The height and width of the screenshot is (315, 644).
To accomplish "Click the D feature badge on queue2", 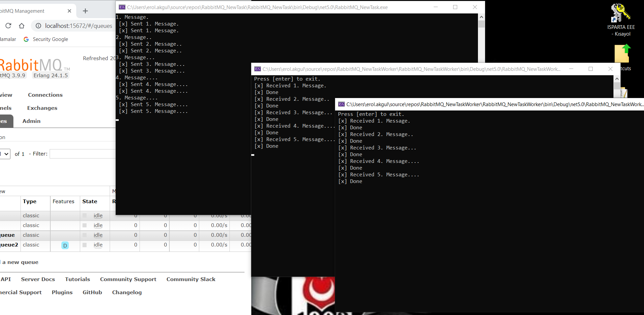I will click(x=65, y=245).
